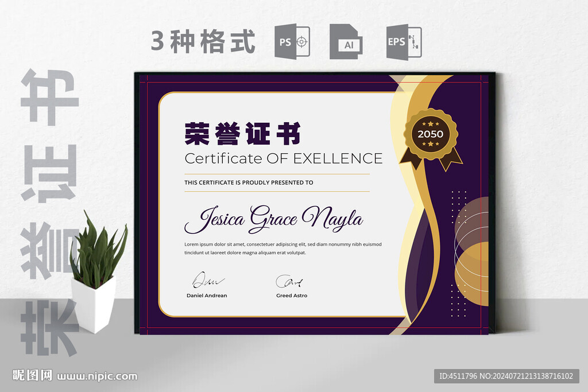Click the signature above Daniel Andrean
Image resolution: width=588 pixels, height=392 pixels.
tap(208, 280)
